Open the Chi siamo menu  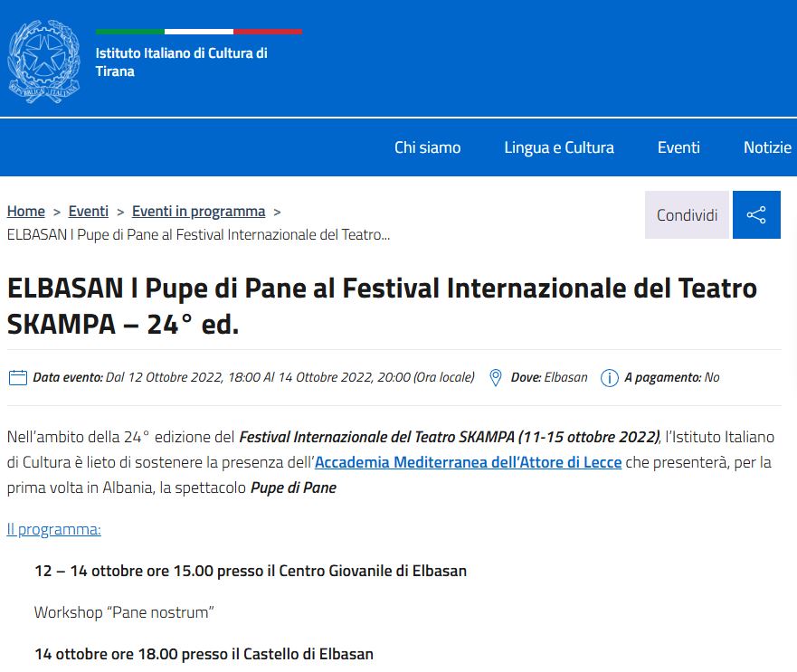click(x=427, y=147)
